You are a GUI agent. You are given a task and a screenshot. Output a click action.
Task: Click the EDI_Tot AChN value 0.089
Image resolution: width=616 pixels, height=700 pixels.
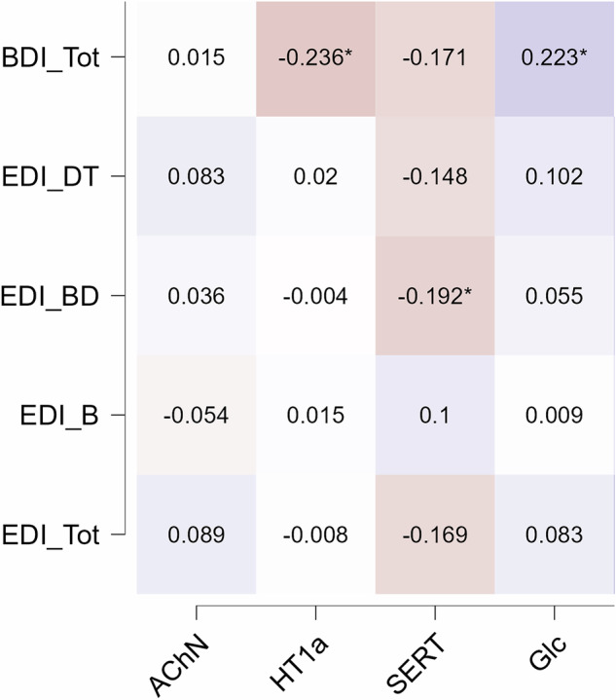(197, 534)
